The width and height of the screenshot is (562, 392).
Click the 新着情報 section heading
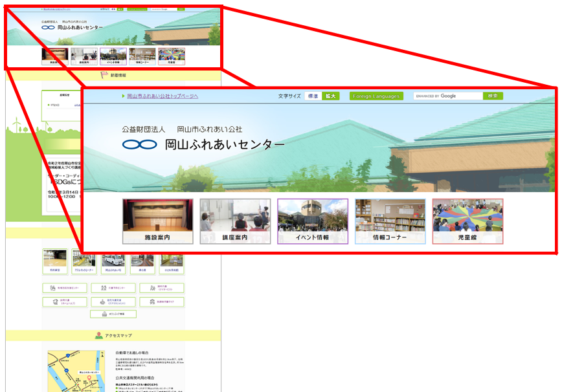click(x=118, y=75)
